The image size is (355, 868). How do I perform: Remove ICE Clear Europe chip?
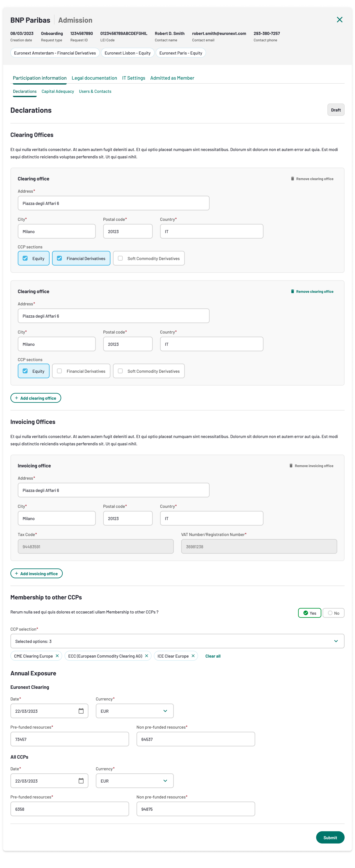coord(193,656)
